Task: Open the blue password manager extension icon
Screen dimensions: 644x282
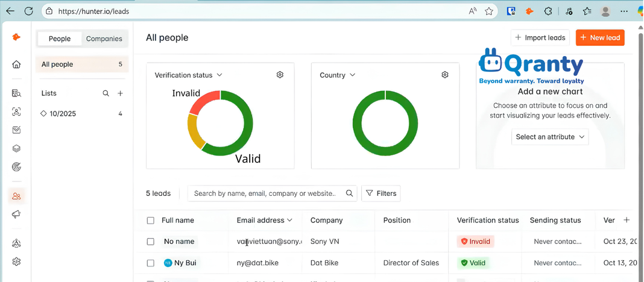Action: point(511,11)
